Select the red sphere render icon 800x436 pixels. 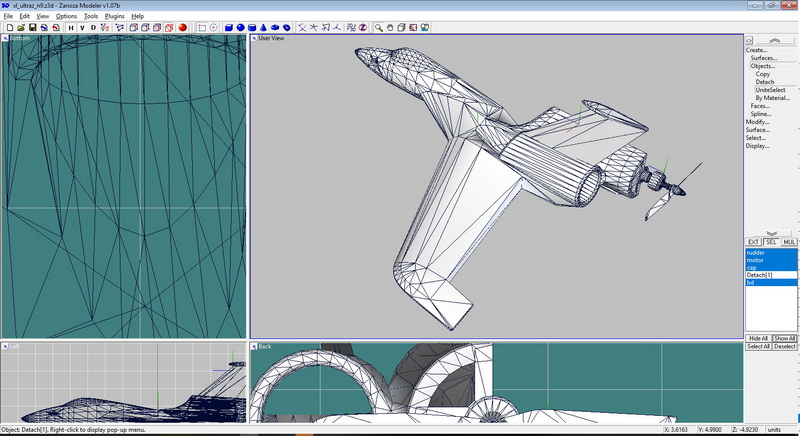[x=183, y=27]
